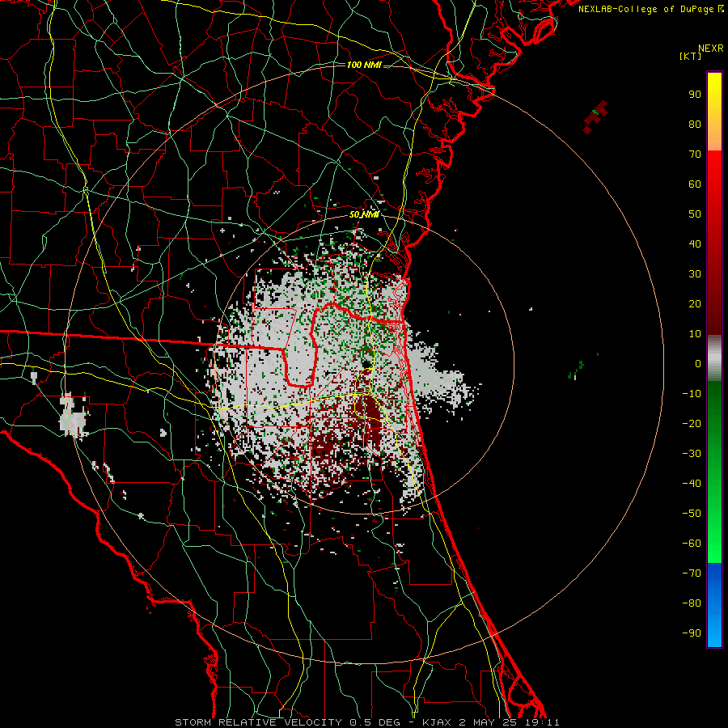Viewport: 728px width, 728px height.
Task: Click the gray zero-velocity segment of the color bar
Action: tap(714, 358)
